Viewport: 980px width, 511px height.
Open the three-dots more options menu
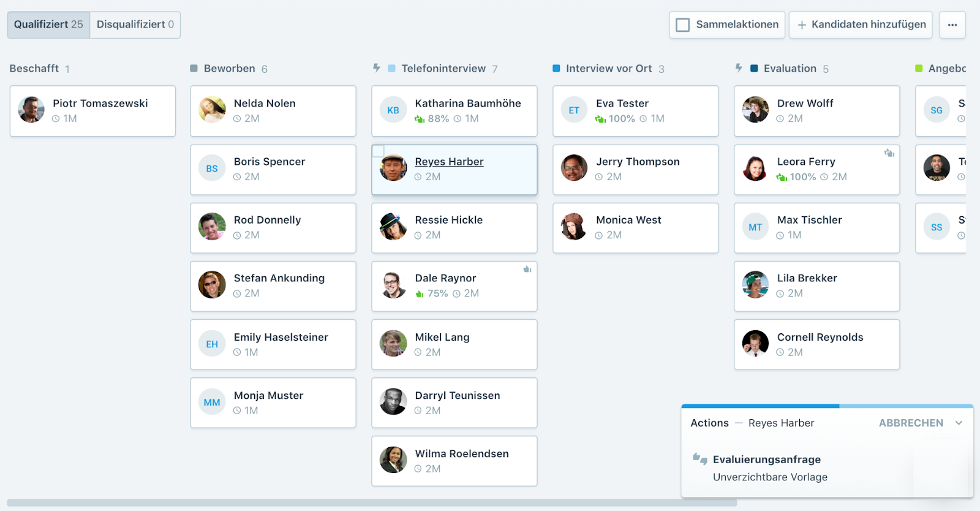(x=952, y=25)
